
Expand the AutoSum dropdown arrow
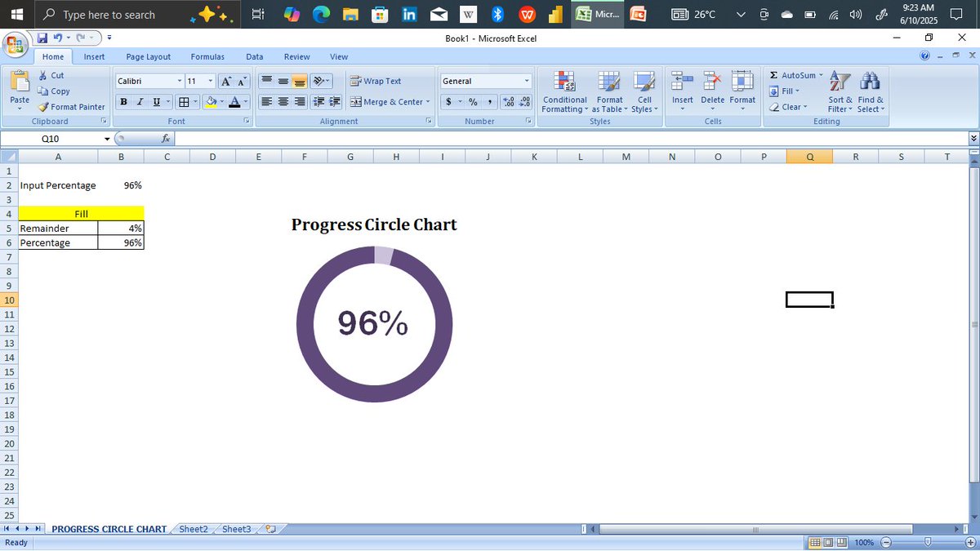[821, 75]
